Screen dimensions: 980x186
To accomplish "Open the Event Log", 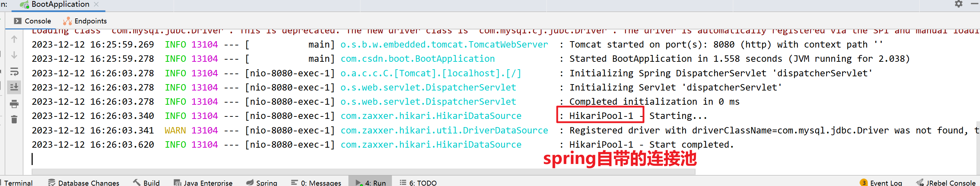I will pyautogui.click(x=881, y=182).
